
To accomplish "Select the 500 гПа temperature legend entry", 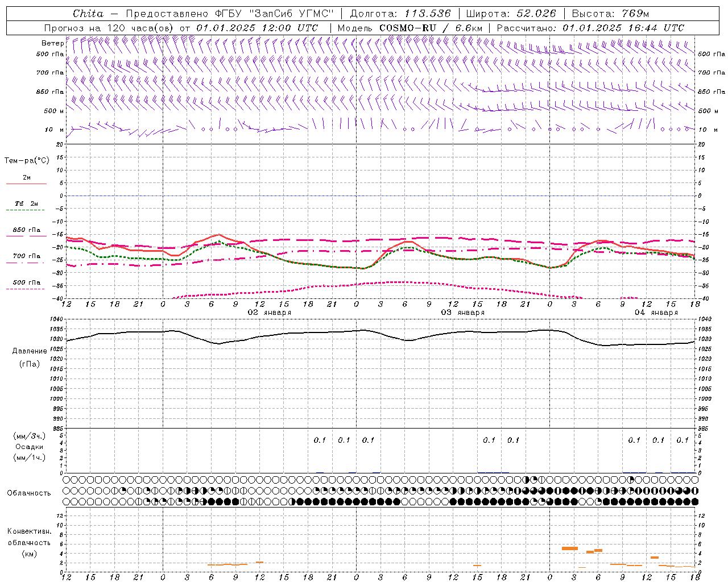I will coord(27,282).
